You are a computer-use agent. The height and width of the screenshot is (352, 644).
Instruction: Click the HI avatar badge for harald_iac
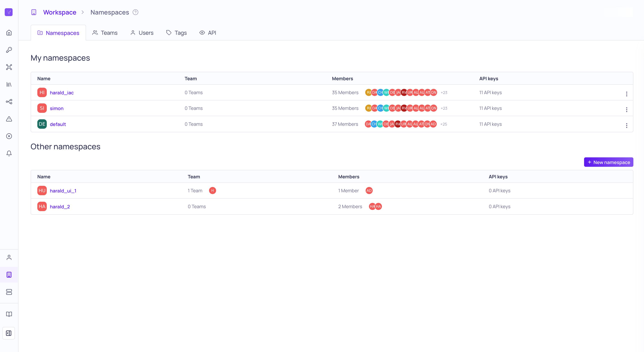pos(42,92)
